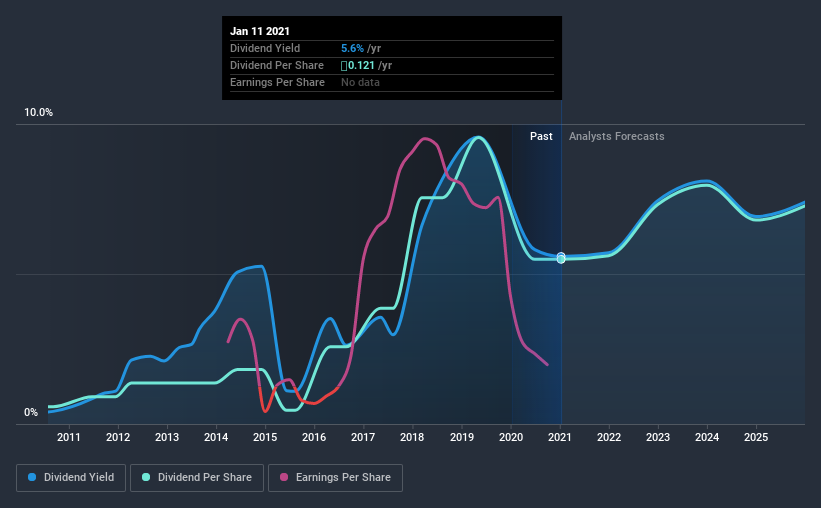Screen dimensions: 821x508
Task: Click the 2016 x-axis label
Action: (x=314, y=437)
